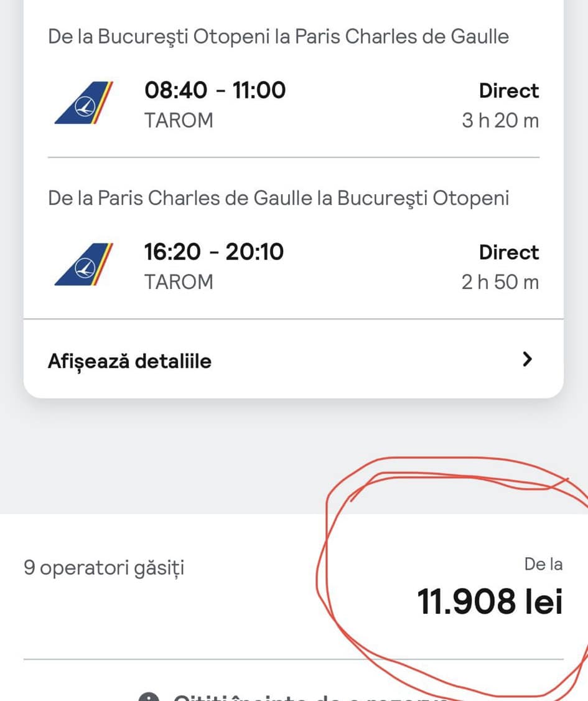588x701 pixels.
Task: Click the Paris to București Otopeni route heading
Action: point(278,199)
